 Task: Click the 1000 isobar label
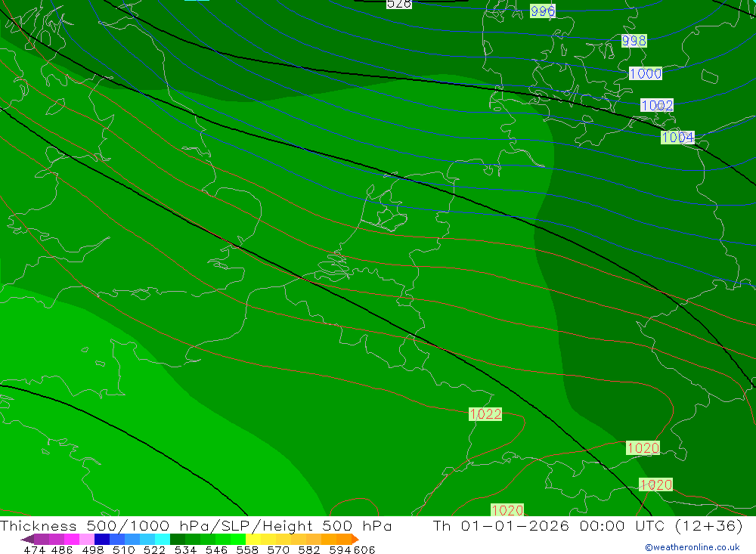646,73
